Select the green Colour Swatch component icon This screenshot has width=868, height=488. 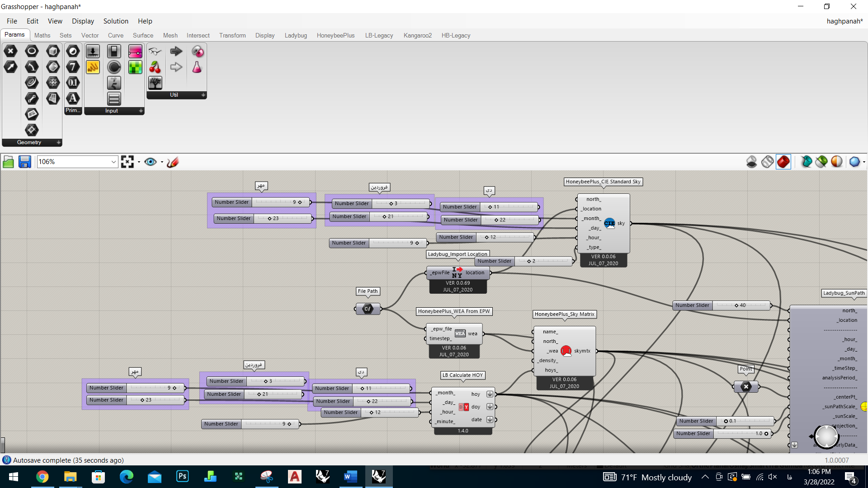[x=135, y=67]
